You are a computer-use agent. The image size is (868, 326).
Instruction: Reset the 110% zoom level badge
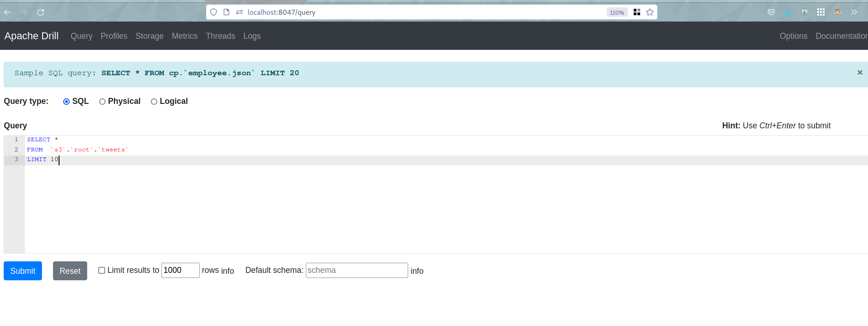click(x=617, y=12)
